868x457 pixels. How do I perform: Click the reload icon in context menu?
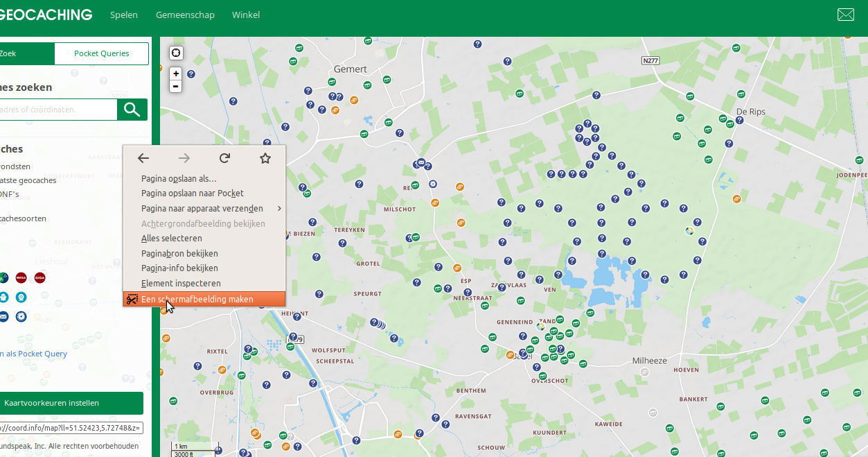tap(224, 158)
